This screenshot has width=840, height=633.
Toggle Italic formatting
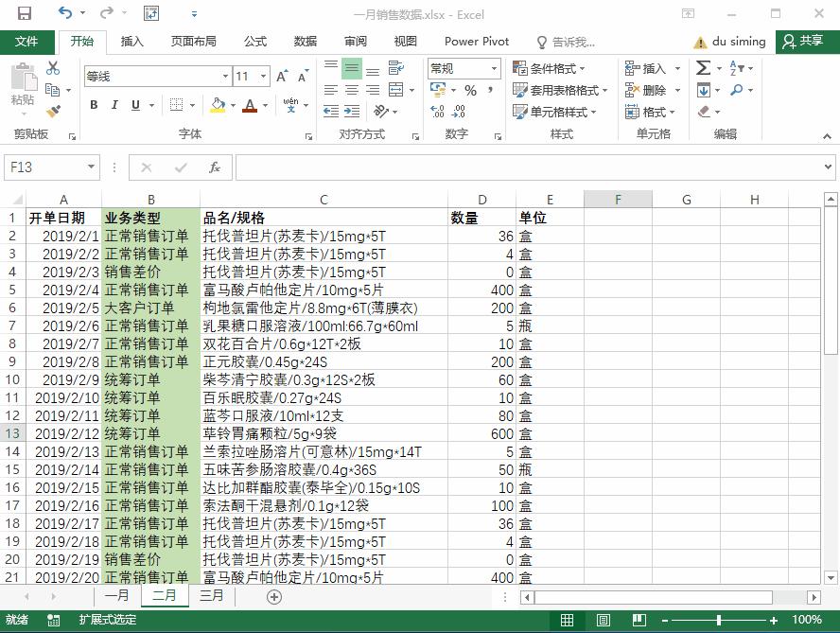point(113,105)
